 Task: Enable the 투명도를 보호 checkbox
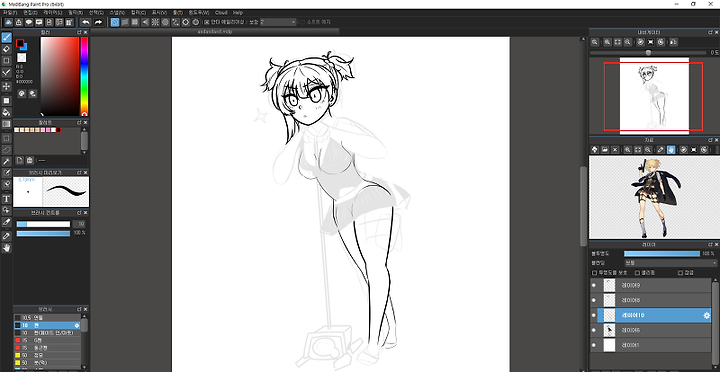pos(595,273)
